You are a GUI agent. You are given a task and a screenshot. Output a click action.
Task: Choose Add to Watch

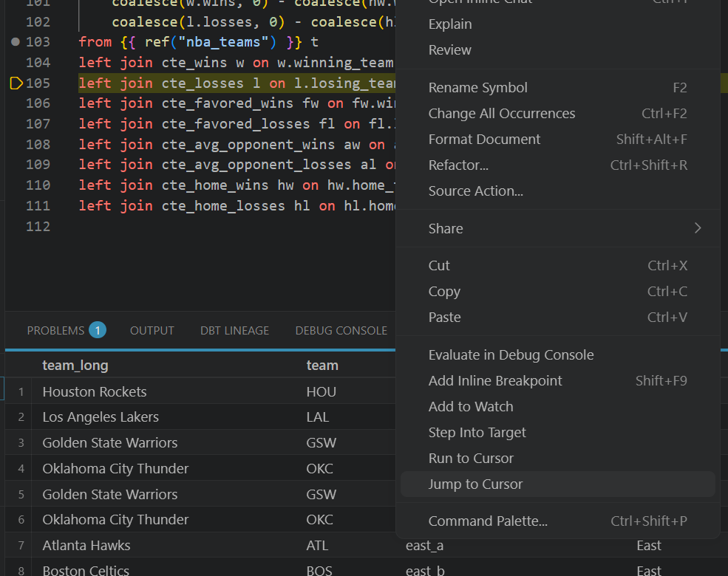click(557, 407)
